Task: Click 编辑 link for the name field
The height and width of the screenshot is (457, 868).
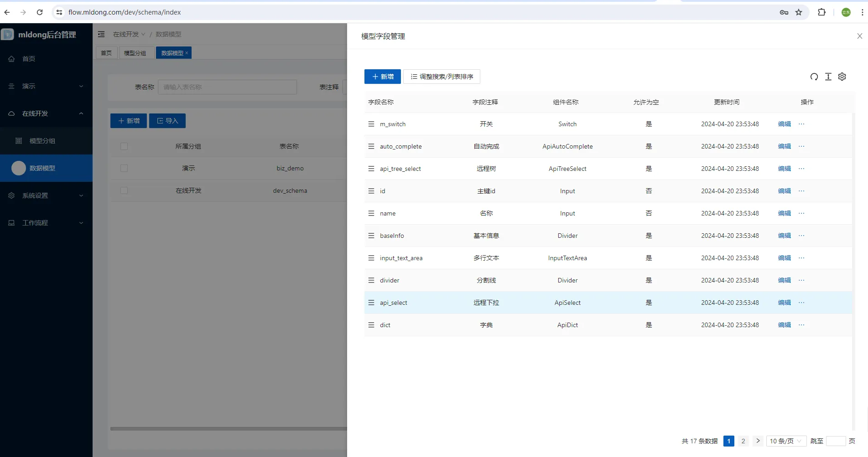Action: [785, 213]
